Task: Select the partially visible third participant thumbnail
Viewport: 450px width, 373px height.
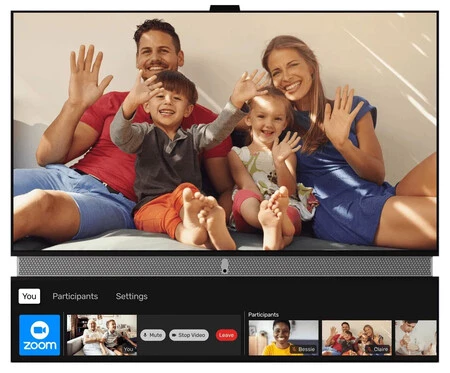Action: [x=416, y=338]
